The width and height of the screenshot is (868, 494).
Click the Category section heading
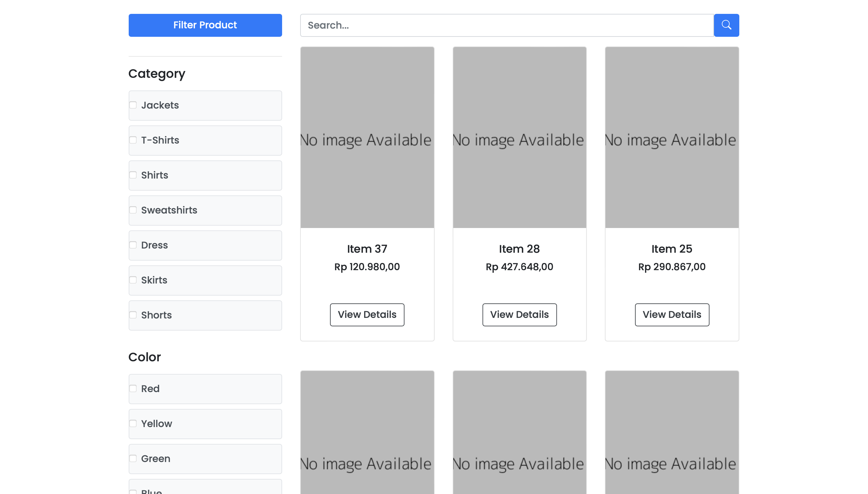tap(157, 74)
